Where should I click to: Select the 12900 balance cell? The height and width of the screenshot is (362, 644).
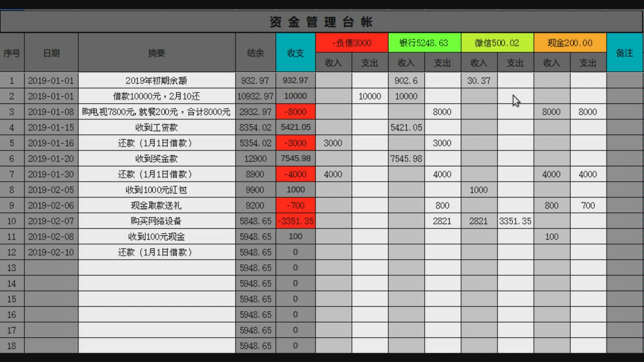click(256, 159)
